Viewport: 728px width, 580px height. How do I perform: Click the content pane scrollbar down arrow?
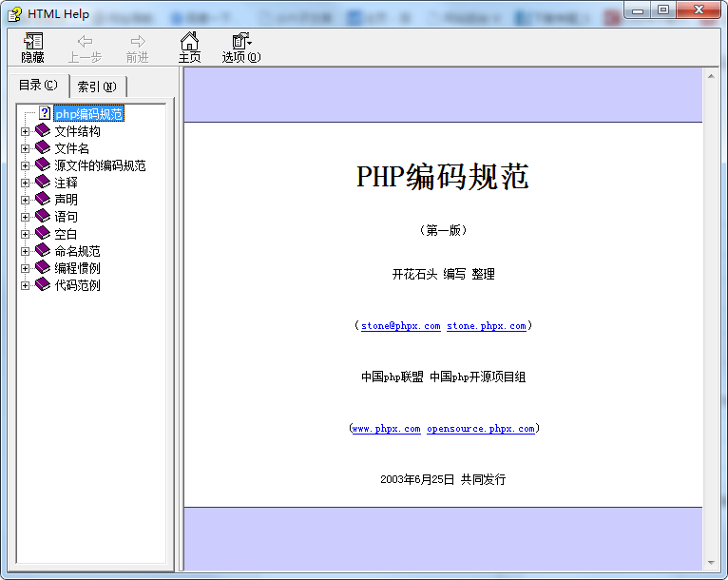[x=710, y=563]
